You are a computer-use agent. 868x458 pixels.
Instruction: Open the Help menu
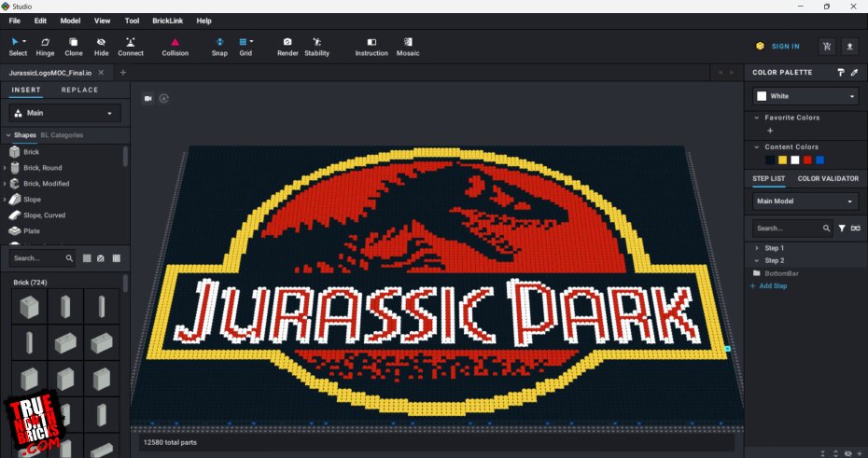tap(203, 21)
